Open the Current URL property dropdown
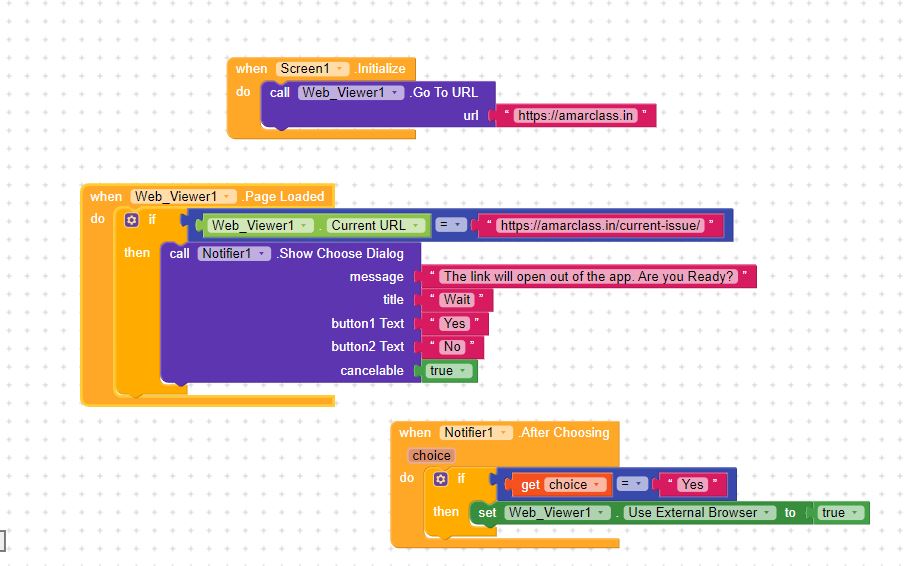 375,226
